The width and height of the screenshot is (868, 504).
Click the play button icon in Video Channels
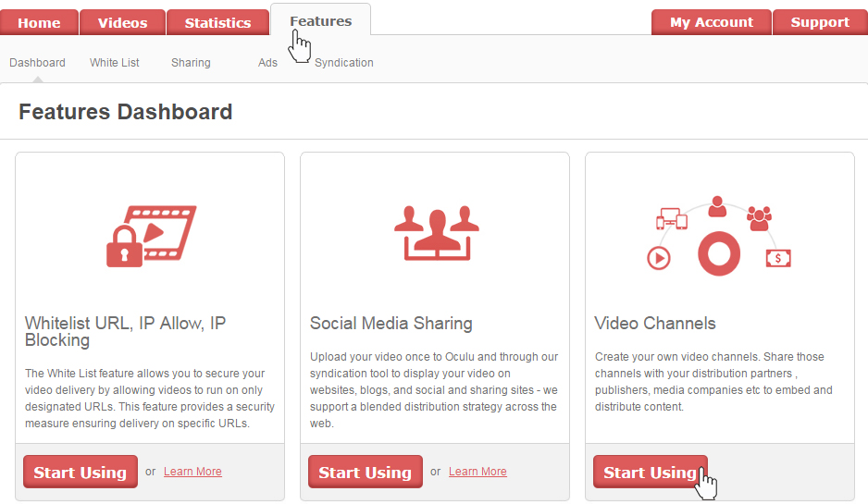point(659,258)
